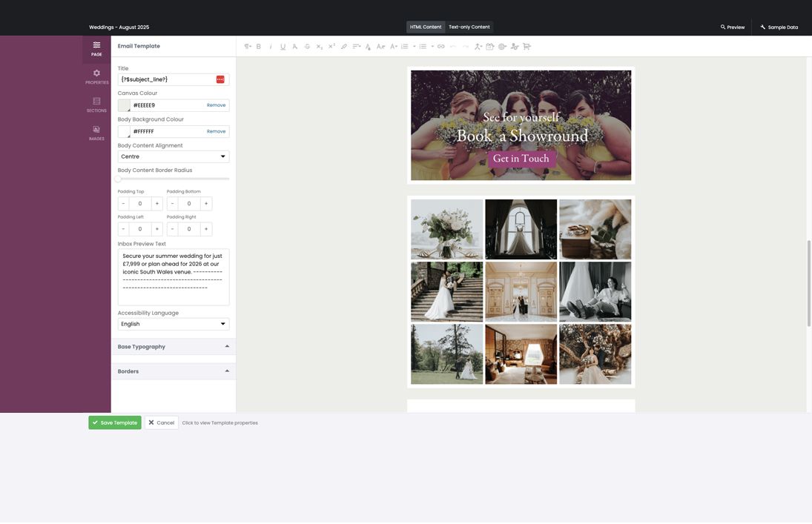Select the HTML Content tab

point(426,27)
